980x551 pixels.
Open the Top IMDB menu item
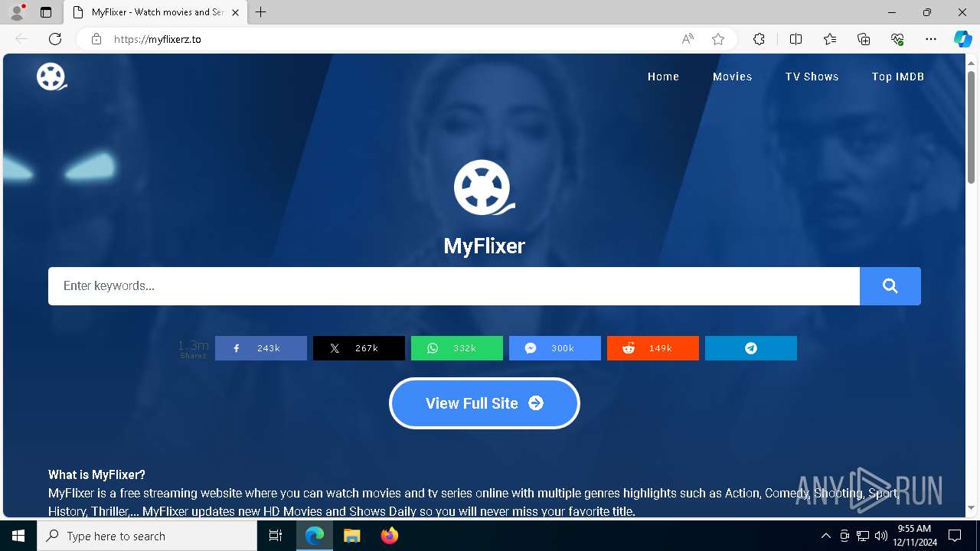(897, 77)
